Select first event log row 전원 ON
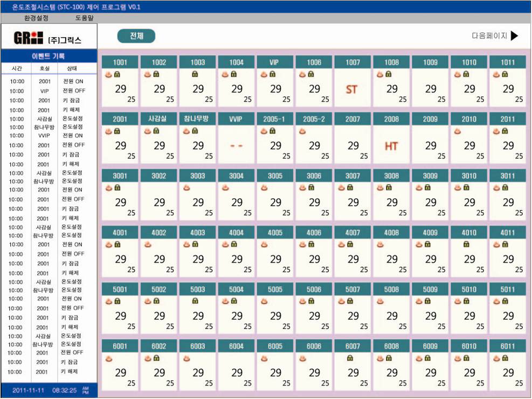The width and height of the screenshot is (532, 399). pos(49,81)
